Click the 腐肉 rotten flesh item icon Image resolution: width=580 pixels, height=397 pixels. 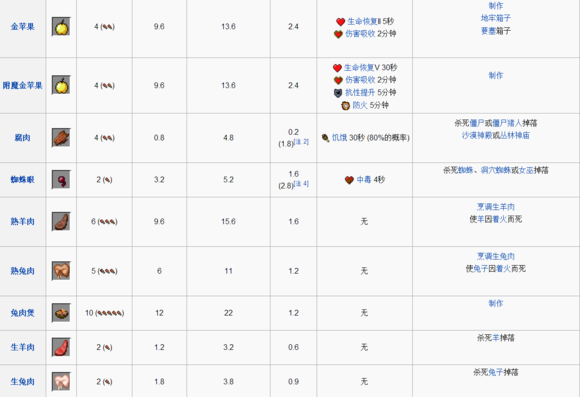(61, 138)
